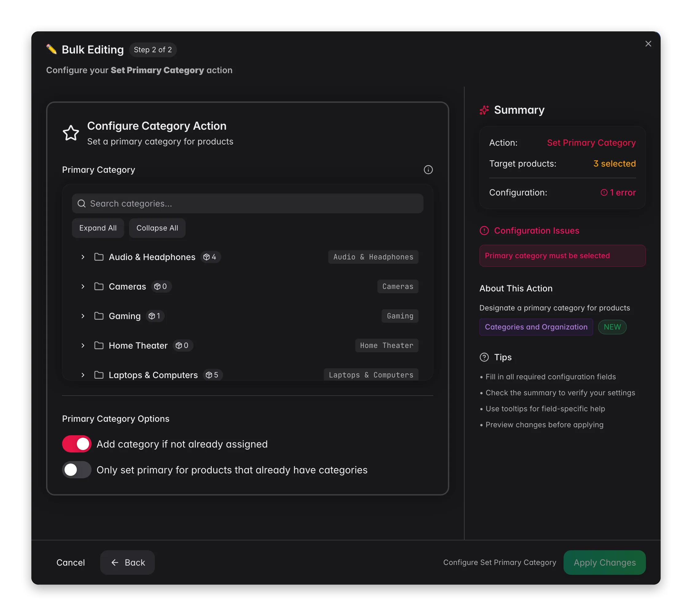Click the Cameras product count badge
Screen dimensions: 692x616
pyautogui.click(x=161, y=286)
